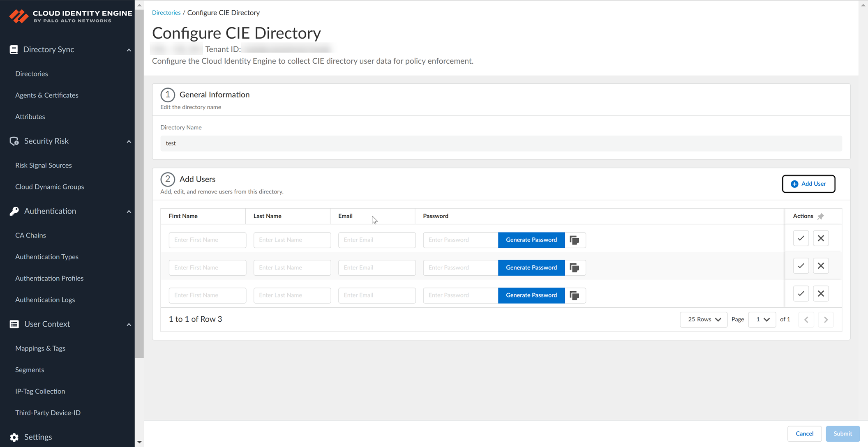The width and height of the screenshot is (868, 447).
Task: Focus Password field in first row
Action: tap(461, 240)
